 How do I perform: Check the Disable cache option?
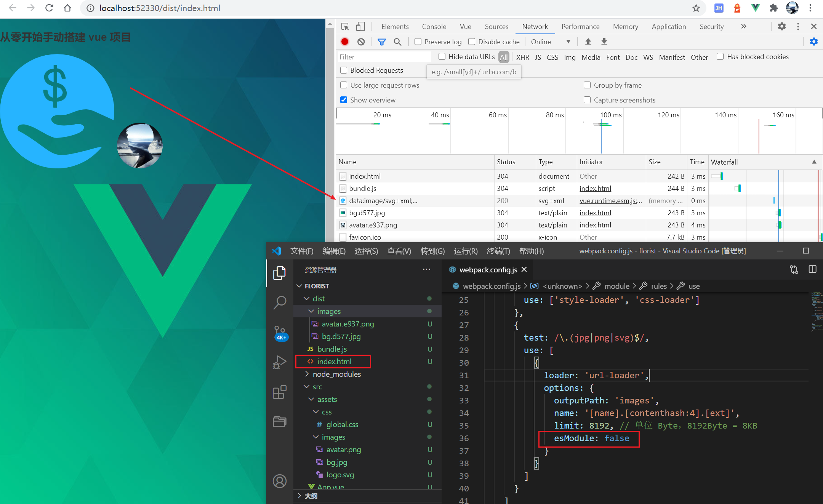pos(472,42)
